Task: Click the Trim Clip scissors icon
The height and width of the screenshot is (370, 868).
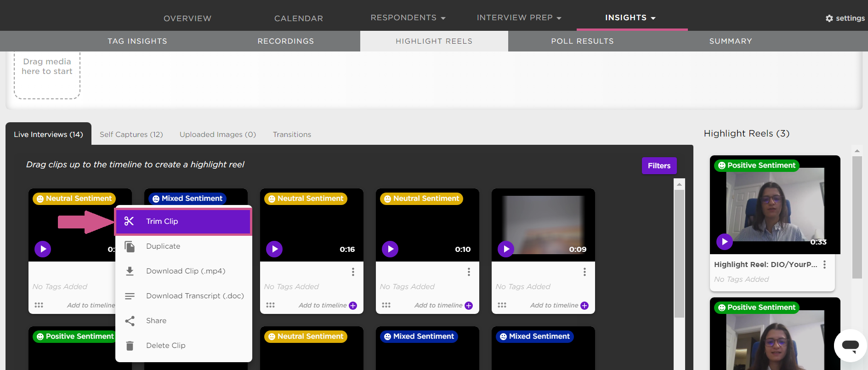Action: coord(129,221)
